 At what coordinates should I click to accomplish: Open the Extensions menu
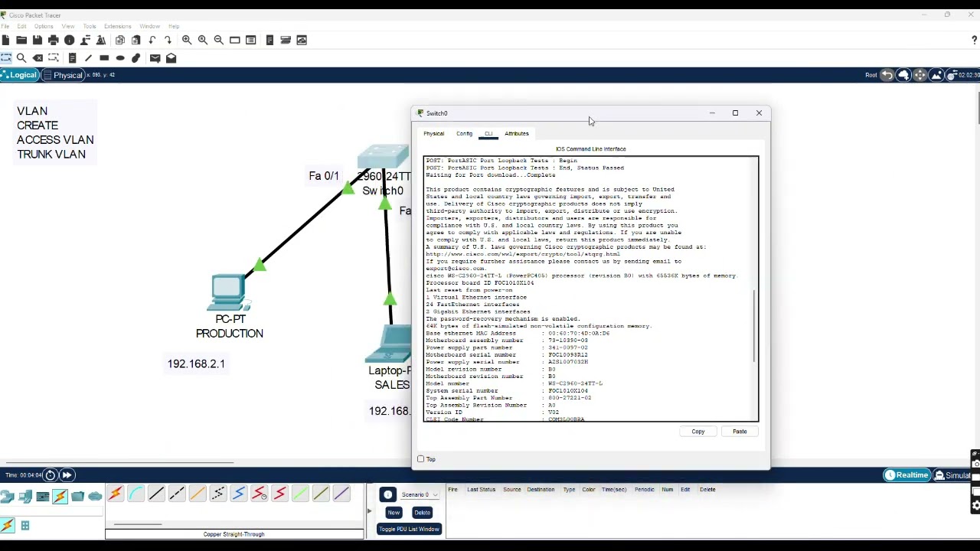click(117, 27)
